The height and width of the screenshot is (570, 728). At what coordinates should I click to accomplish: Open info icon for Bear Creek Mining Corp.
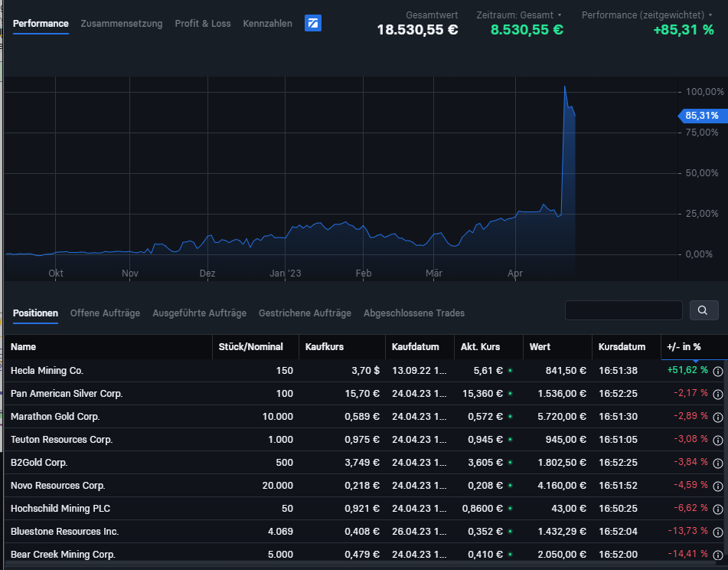click(x=718, y=555)
